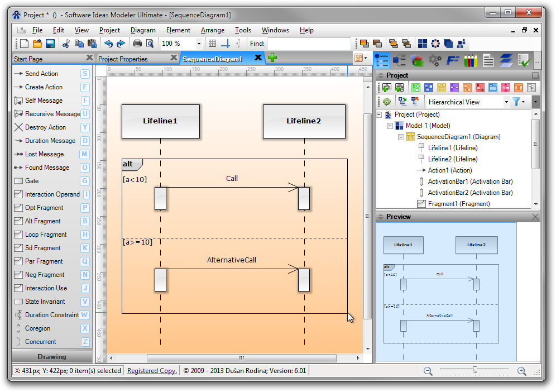
Task: Add a new diagram tab with green plus
Action: tap(272, 58)
